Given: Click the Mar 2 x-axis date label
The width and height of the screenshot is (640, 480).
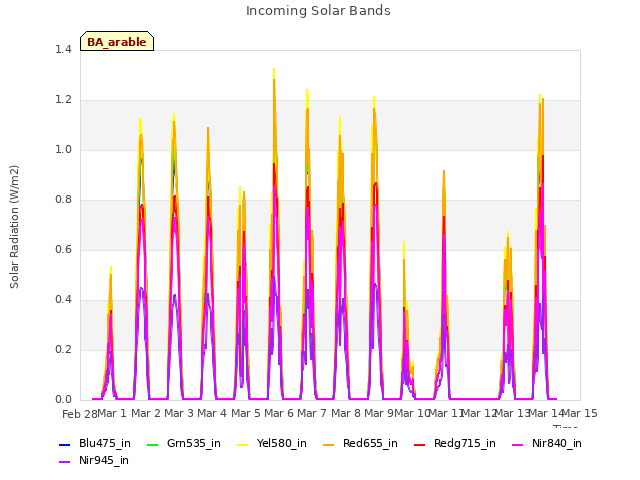Looking at the screenshot, I should pyautogui.click(x=146, y=414).
